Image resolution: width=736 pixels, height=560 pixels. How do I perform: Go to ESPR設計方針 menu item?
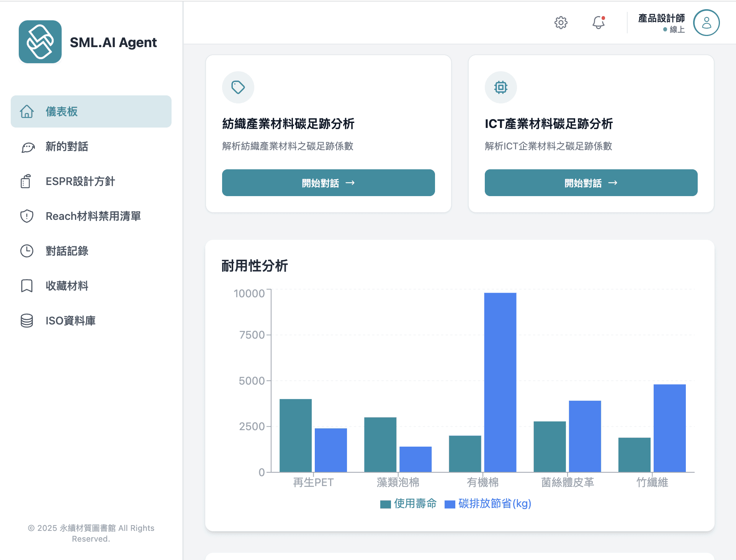80,182
